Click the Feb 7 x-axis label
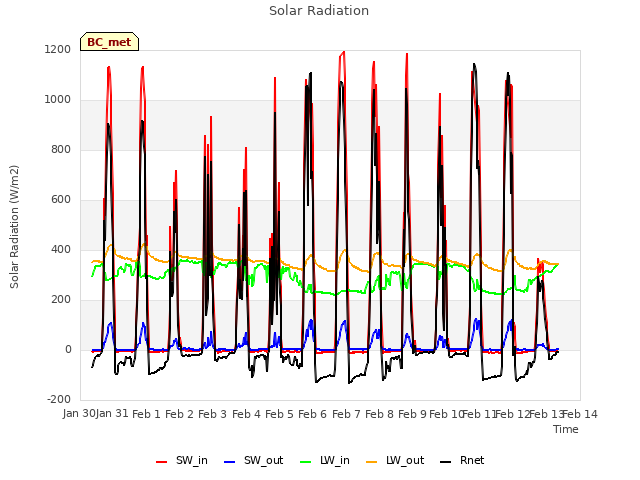The height and width of the screenshot is (480, 640). [346, 414]
